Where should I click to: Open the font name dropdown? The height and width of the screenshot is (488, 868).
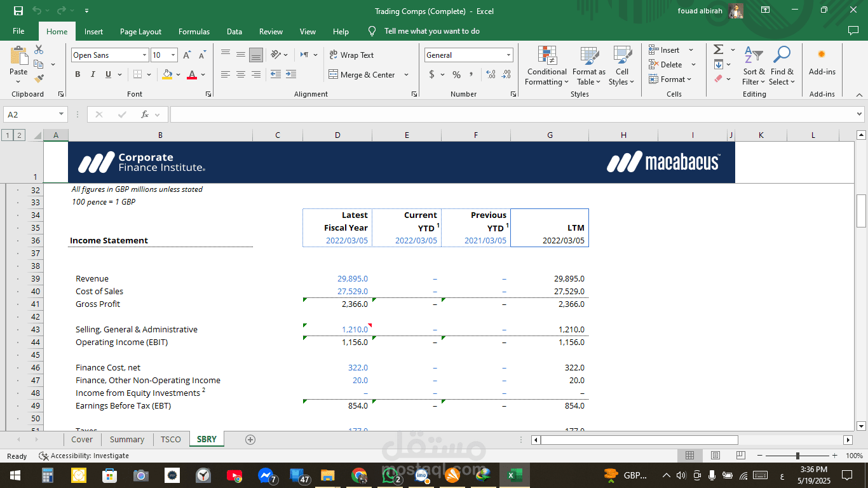click(x=145, y=55)
